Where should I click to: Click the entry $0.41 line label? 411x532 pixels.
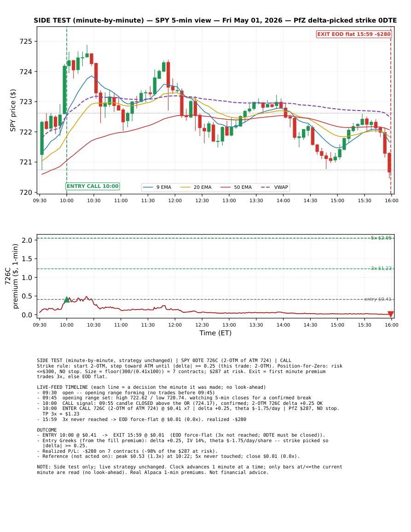tap(378, 299)
